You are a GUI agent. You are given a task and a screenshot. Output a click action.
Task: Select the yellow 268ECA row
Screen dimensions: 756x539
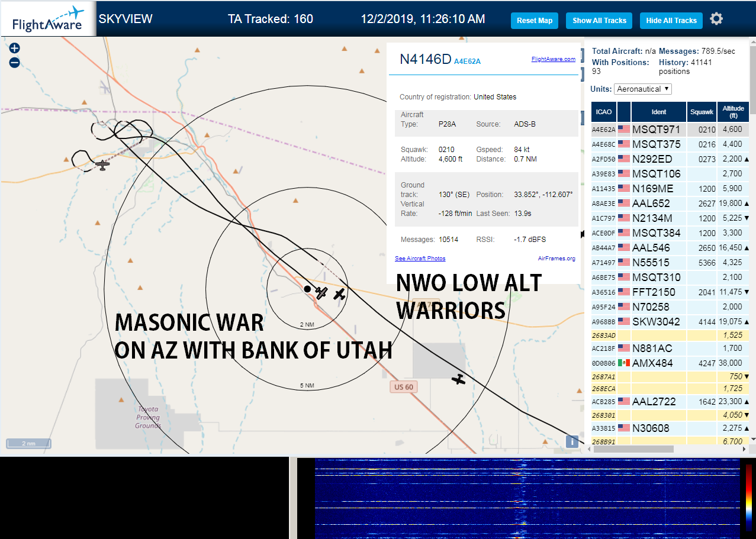click(x=670, y=388)
